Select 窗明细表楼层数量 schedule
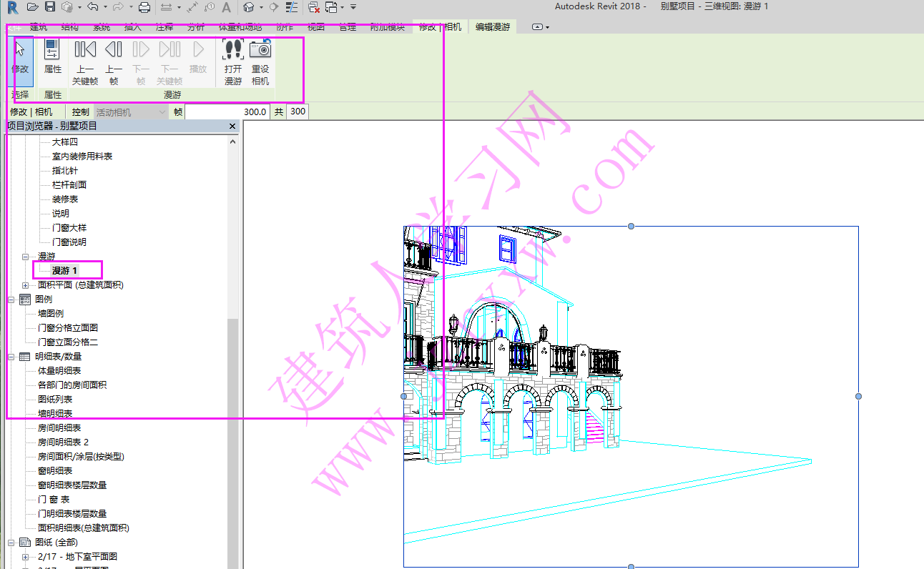 tap(72, 485)
